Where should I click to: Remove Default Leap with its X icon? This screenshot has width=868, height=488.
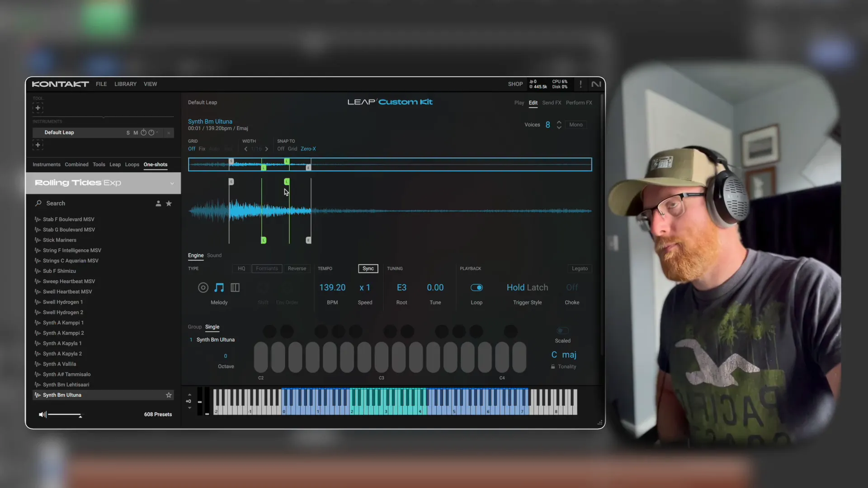pos(169,133)
